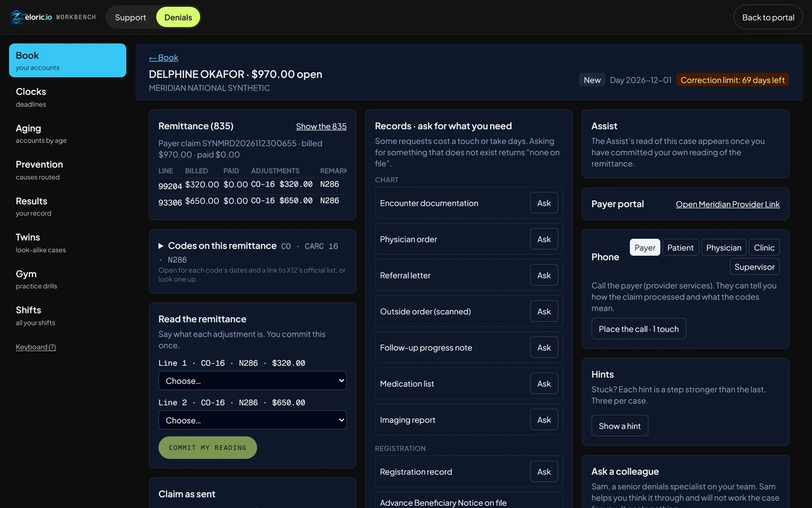Show a hint for this case
The image size is (812, 508).
[620, 426]
